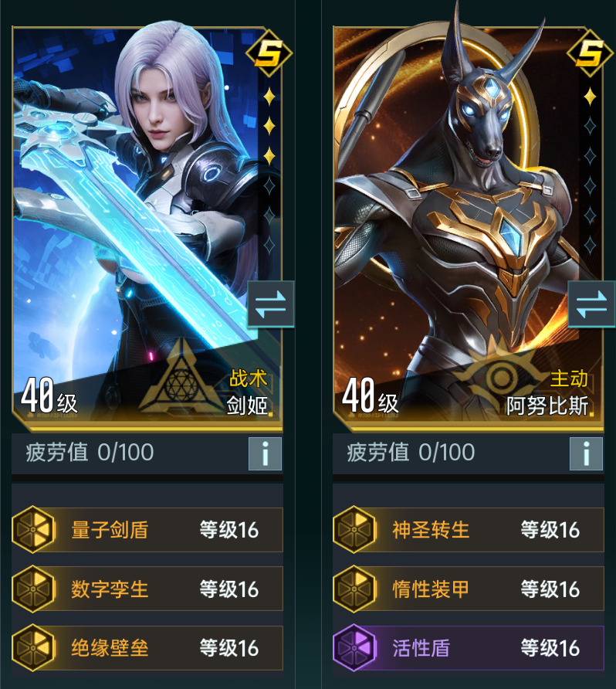616x689 pixels.
Task: Select the 5 rank badge on 阿努比斯 card
Action: pyautogui.click(x=590, y=53)
